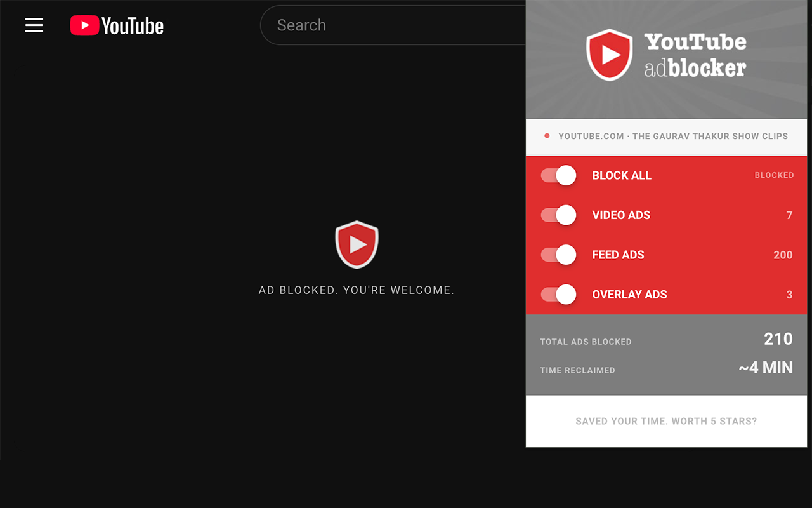812x508 pixels.
Task: Turn off the Overlay Ads switch
Action: point(558,295)
